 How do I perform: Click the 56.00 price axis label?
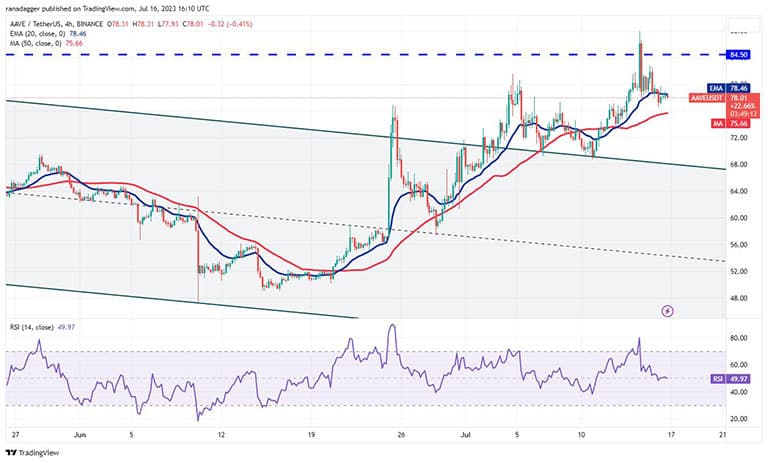738,244
